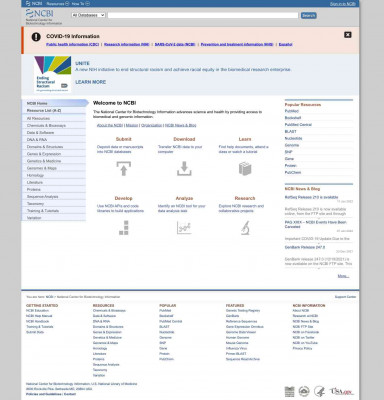
Task: Expand the How To menu in top bar
Action: pos(81,4)
